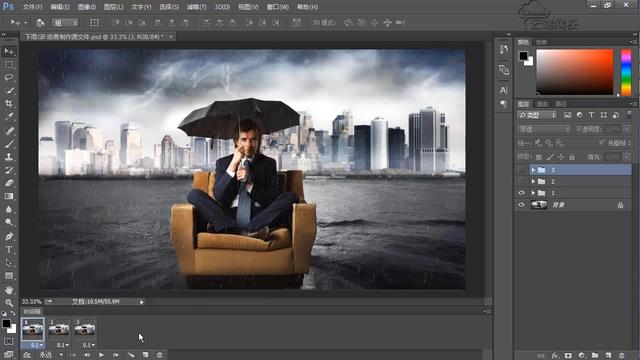The height and width of the screenshot is (360, 640).
Task: Open the Character panel icon
Action: tap(504, 90)
